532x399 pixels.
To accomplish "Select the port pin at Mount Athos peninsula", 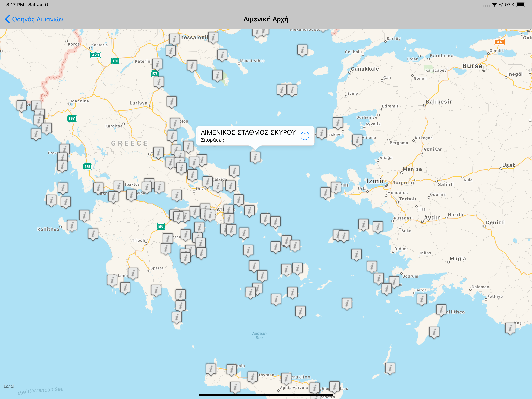I will pyautogui.click(x=222, y=55).
